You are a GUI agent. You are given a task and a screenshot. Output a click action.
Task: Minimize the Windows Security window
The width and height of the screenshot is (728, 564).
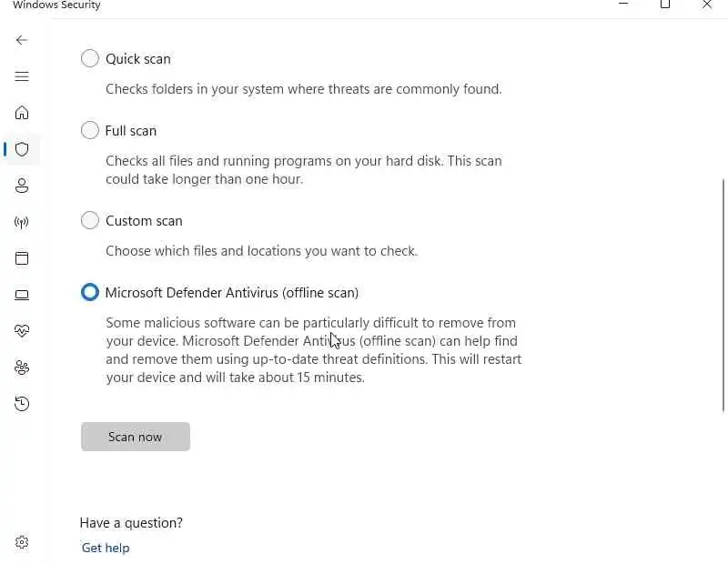click(x=623, y=5)
